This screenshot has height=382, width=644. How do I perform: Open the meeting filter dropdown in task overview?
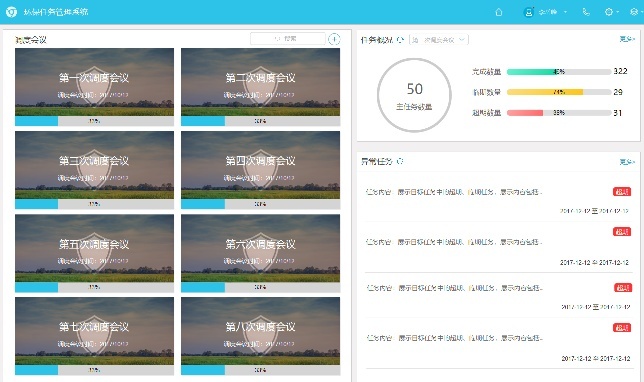[439, 40]
